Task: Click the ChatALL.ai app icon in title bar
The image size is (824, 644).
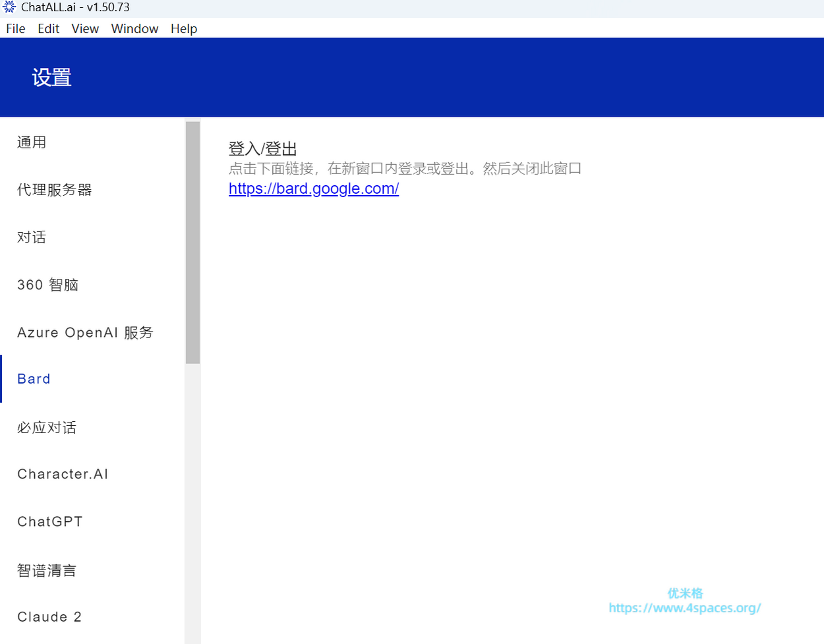Action: 9,7
